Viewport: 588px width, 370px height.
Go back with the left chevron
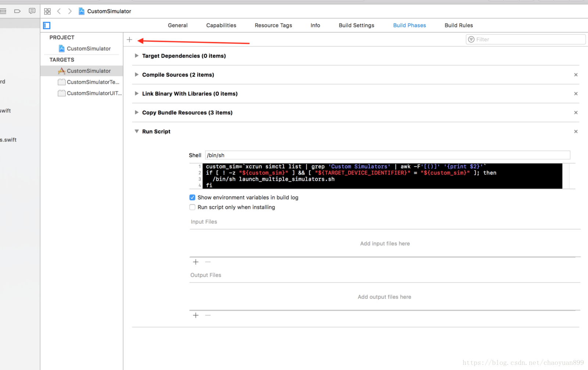pyautogui.click(x=59, y=11)
